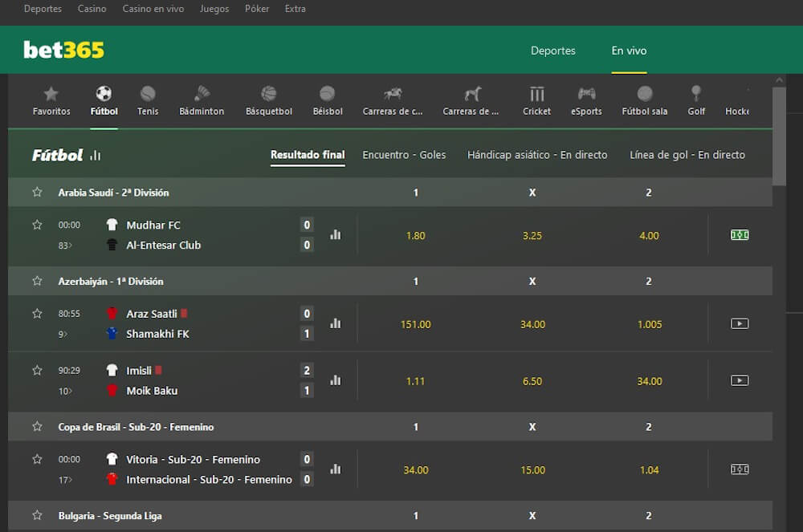Click the scrollbar up arrow
This screenshot has width=803, height=532.
(779, 79)
